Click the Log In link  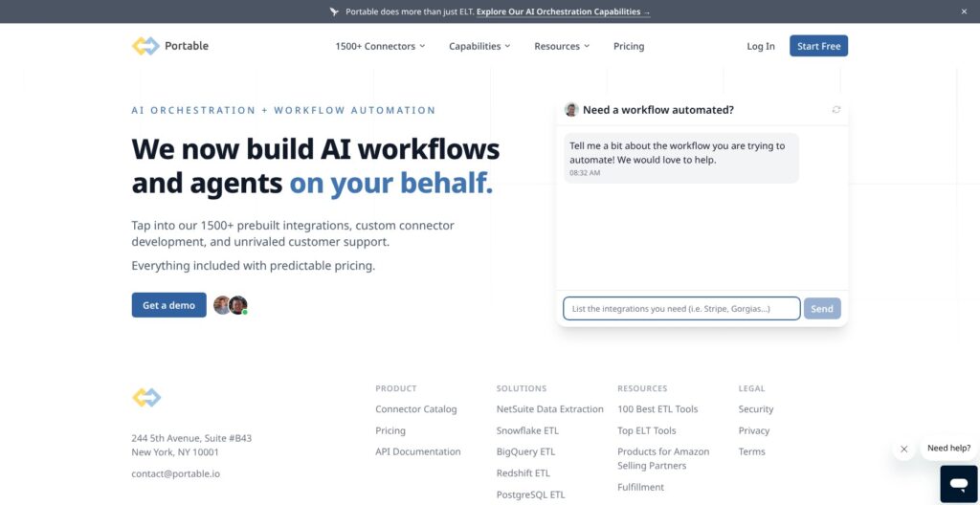coord(761,46)
